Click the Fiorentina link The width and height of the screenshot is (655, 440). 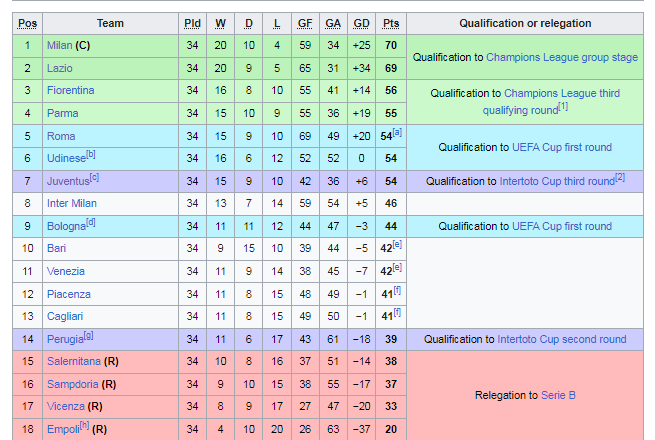[70, 90]
